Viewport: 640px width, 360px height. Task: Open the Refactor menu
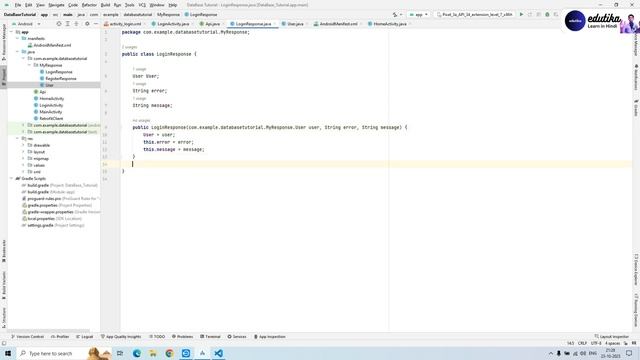point(89,5)
